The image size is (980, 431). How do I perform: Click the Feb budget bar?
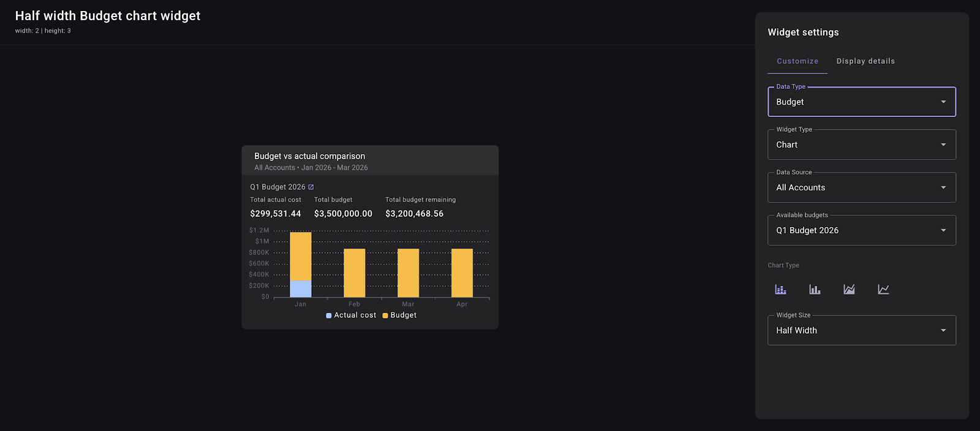pos(355,273)
